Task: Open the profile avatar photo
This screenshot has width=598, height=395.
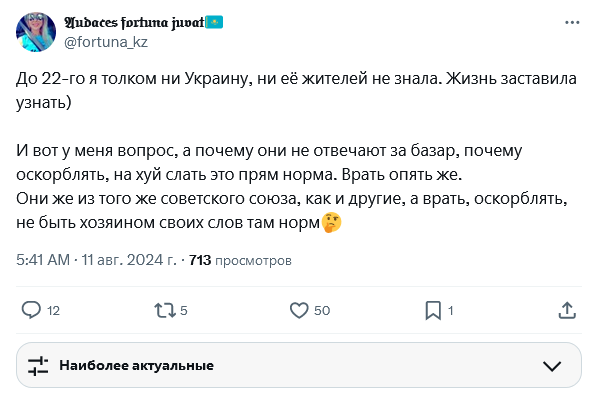Action: [36, 32]
